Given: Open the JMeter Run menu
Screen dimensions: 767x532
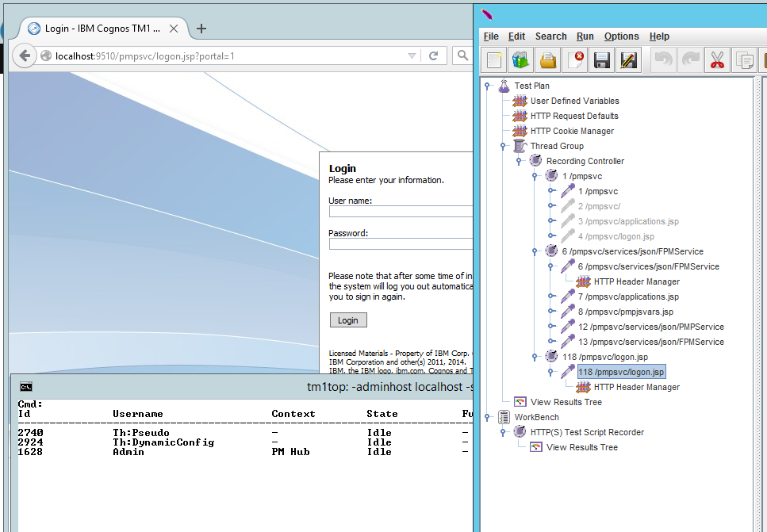Looking at the screenshot, I should point(585,36).
